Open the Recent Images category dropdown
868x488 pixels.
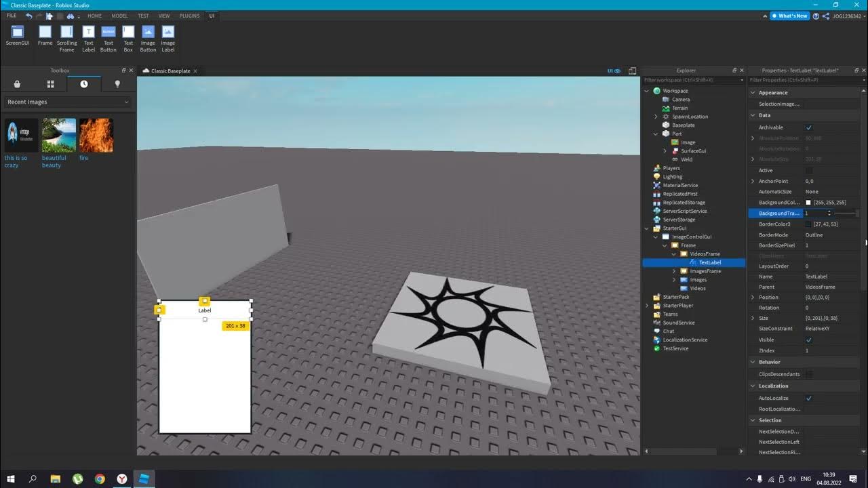point(67,102)
